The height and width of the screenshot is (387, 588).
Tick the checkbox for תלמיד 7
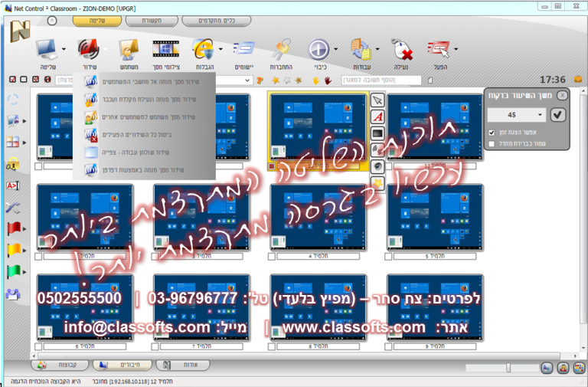point(155,347)
